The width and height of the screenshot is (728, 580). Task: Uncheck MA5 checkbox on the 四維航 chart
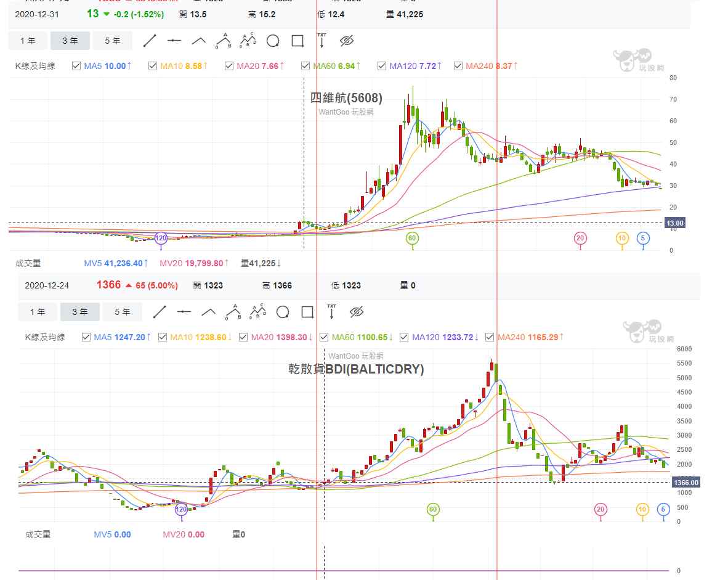coord(76,66)
